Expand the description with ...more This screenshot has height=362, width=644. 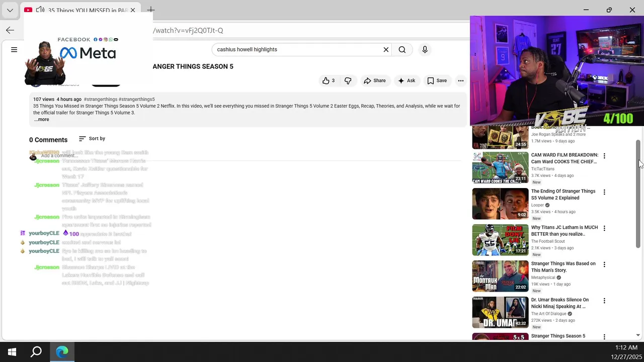pos(42,120)
